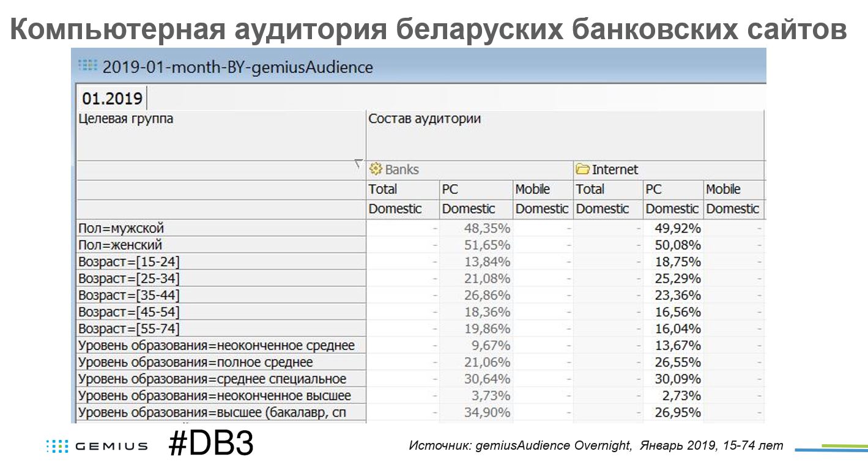The width and height of the screenshot is (868, 465).
Task: Click the PC column header under Banks
Action: coord(450,190)
